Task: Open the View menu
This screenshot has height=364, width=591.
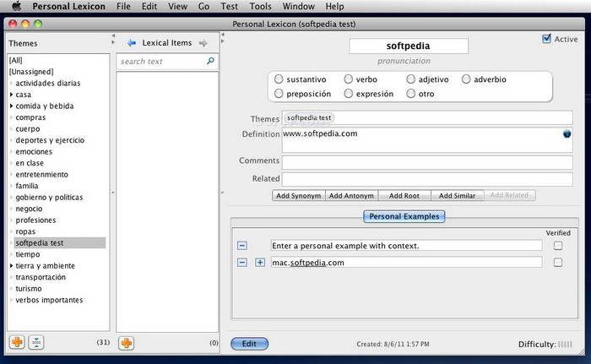Action: 177,7
